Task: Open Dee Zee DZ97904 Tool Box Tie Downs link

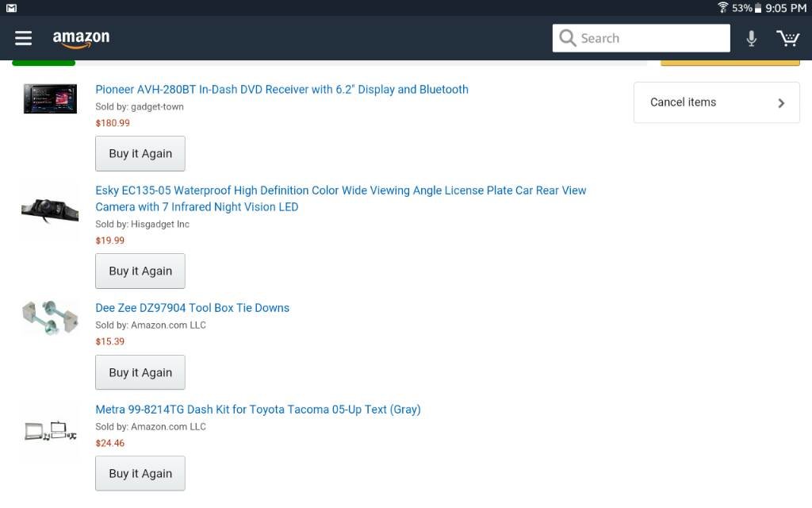Action: (192, 308)
